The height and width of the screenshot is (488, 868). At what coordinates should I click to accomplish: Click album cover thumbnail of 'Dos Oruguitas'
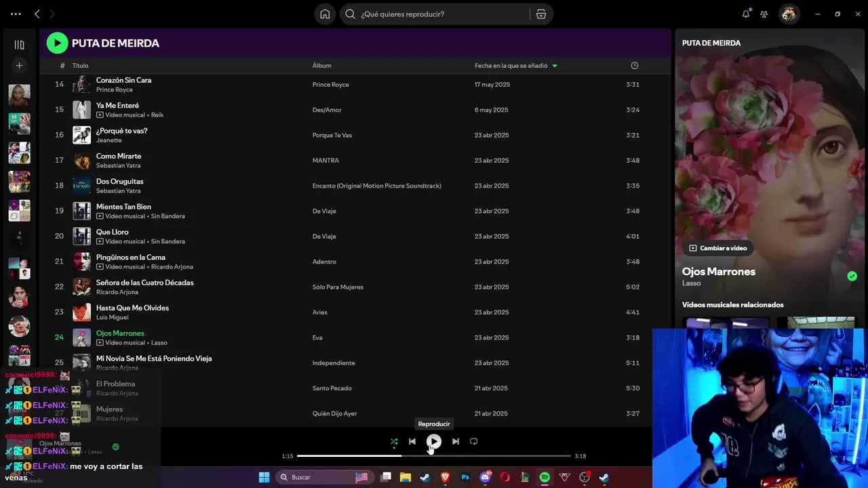(x=81, y=186)
